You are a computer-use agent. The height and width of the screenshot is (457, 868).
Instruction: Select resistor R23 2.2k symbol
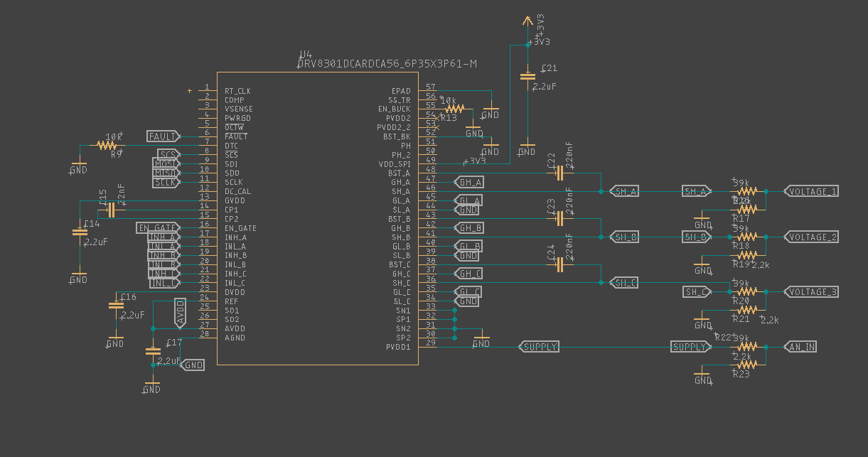(x=746, y=365)
